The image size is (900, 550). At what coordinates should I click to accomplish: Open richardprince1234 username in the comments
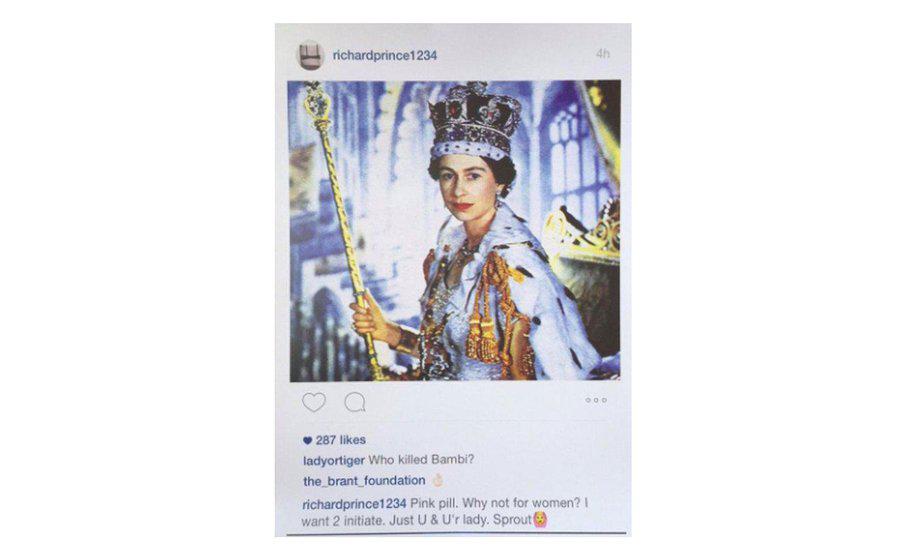pos(354,503)
